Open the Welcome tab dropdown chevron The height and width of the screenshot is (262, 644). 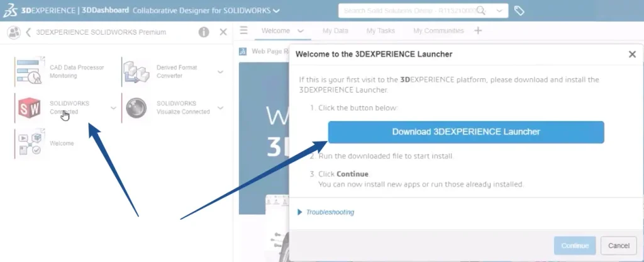click(301, 31)
